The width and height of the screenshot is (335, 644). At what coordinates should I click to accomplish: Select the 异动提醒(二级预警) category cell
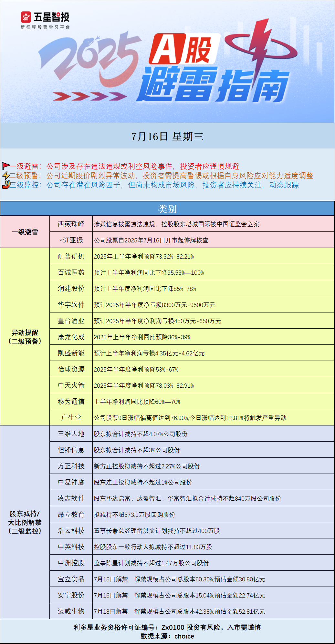pyautogui.click(x=25, y=337)
